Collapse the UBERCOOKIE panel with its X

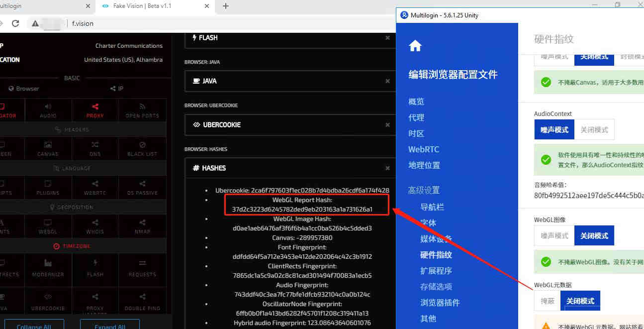[x=387, y=124]
